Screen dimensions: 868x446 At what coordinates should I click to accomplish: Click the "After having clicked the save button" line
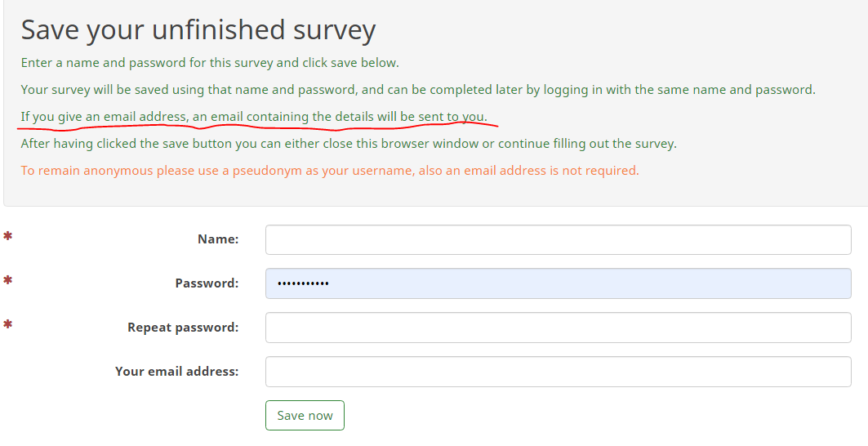pos(349,144)
